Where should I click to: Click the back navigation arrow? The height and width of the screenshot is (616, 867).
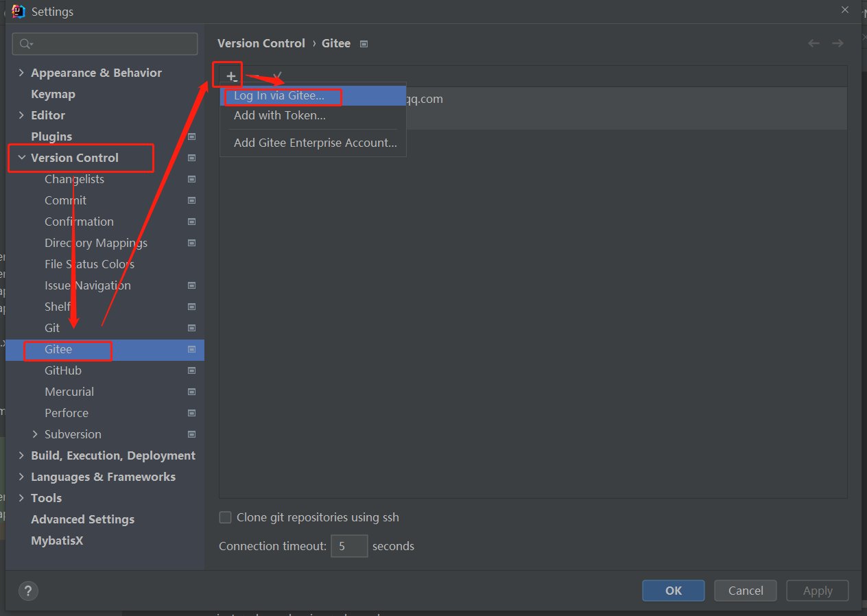click(x=813, y=43)
